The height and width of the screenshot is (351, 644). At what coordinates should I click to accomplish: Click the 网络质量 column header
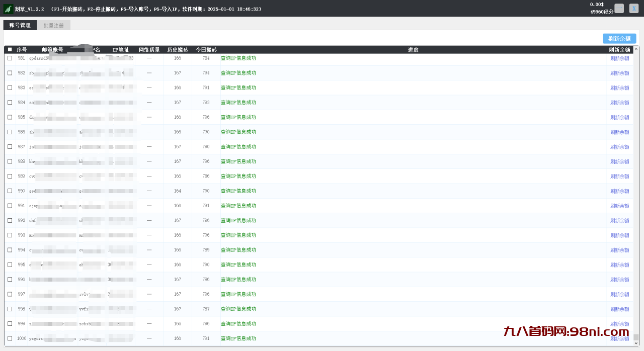coord(149,50)
